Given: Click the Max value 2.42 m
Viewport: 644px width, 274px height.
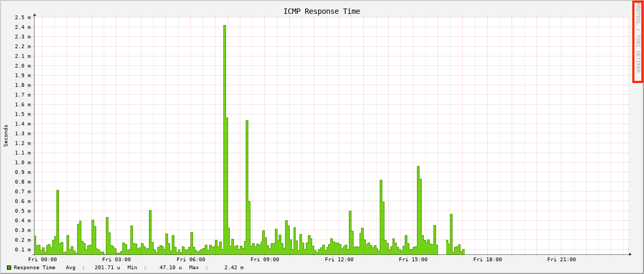Looking at the screenshot, I should coord(234,268).
